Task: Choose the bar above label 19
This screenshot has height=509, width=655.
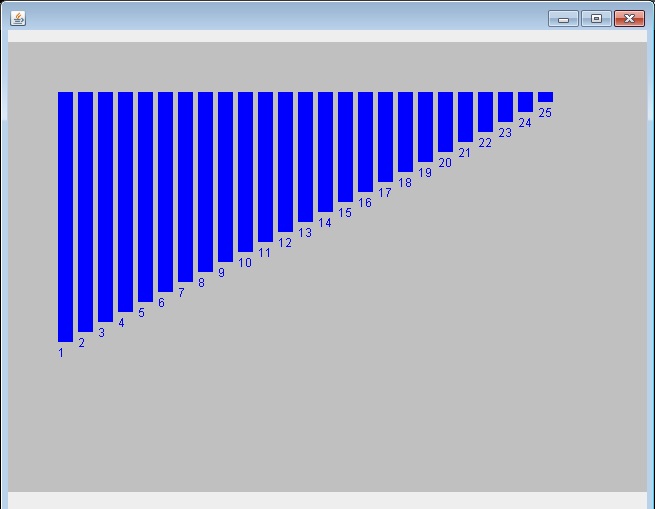Action: (x=425, y=126)
